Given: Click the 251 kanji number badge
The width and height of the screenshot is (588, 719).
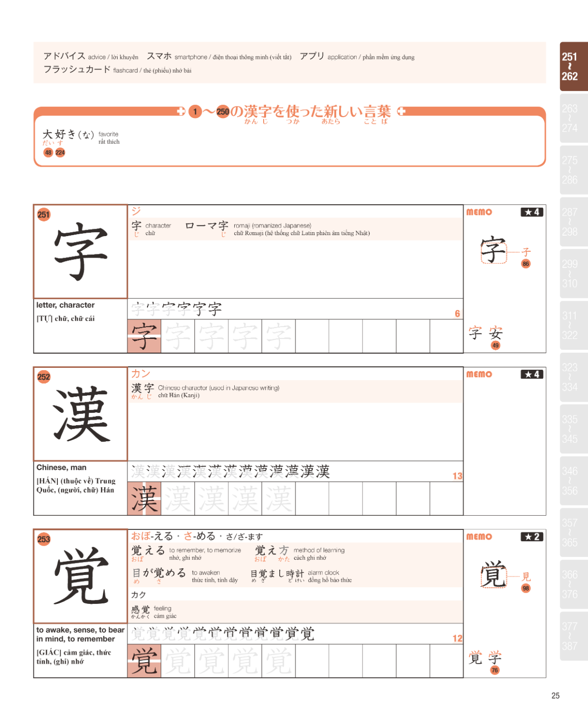Looking at the screenshot, I should click(44, 215).
